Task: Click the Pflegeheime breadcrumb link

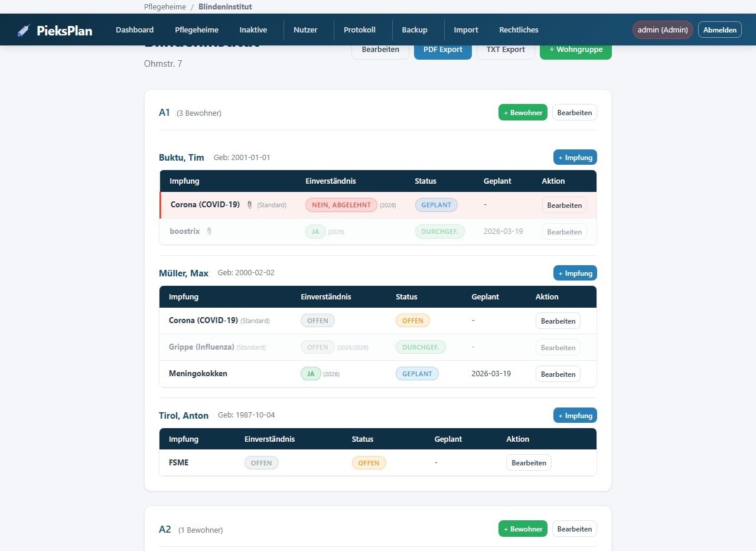Action: pyautogui.click(x=165, y=7)
